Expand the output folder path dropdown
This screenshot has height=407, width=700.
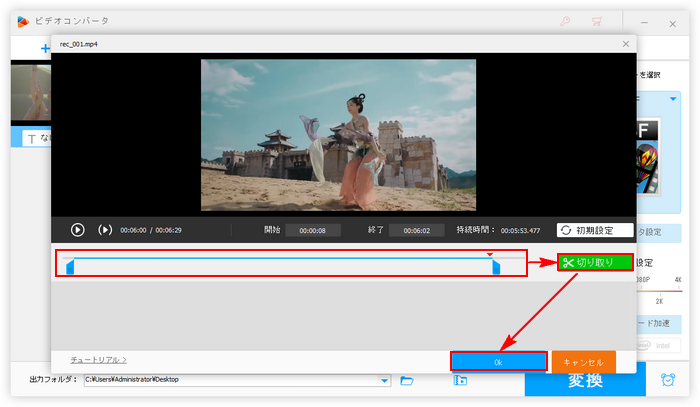(x=385, y=381)
